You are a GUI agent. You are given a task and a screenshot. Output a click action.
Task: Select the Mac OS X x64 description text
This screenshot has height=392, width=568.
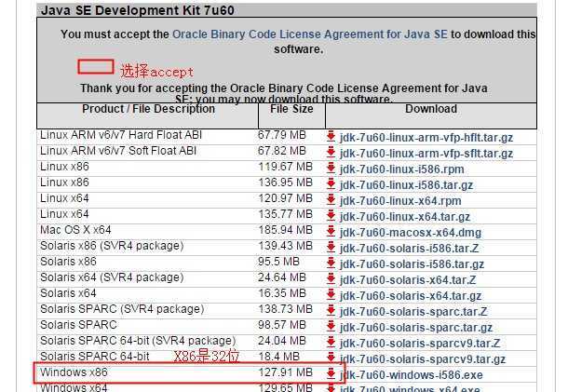point(75,230)
